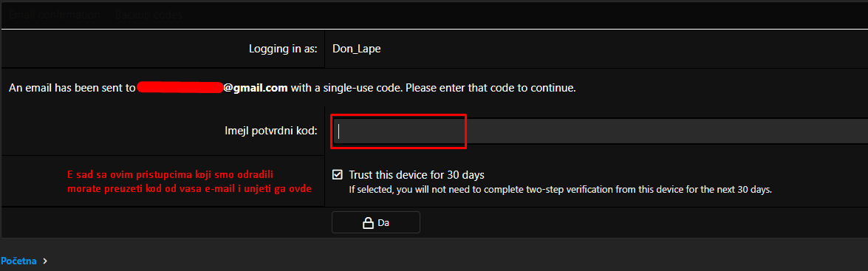
Task: Click the lock icon on Da button
Action: (x=368, y=223)
